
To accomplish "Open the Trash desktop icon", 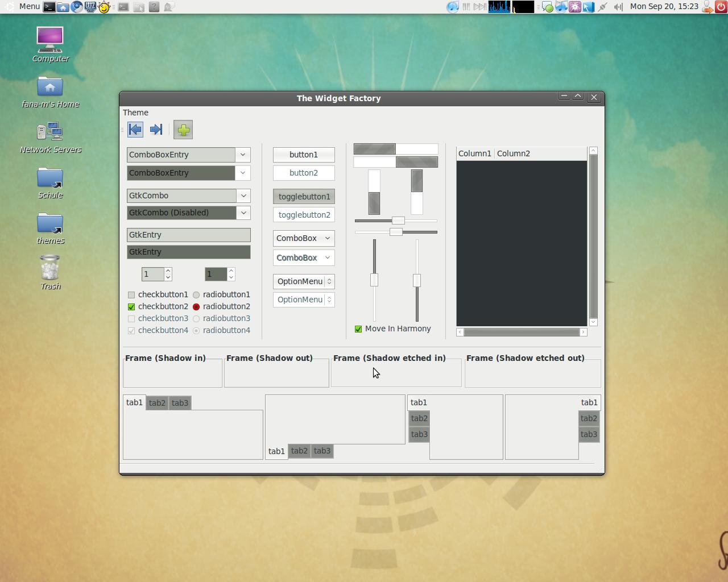I will coord(51,273).
